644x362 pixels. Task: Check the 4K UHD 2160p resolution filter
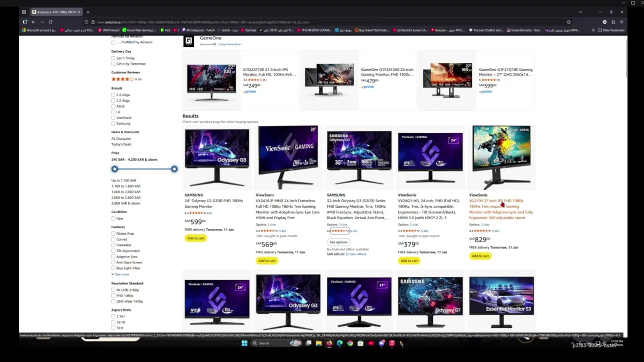113,290
